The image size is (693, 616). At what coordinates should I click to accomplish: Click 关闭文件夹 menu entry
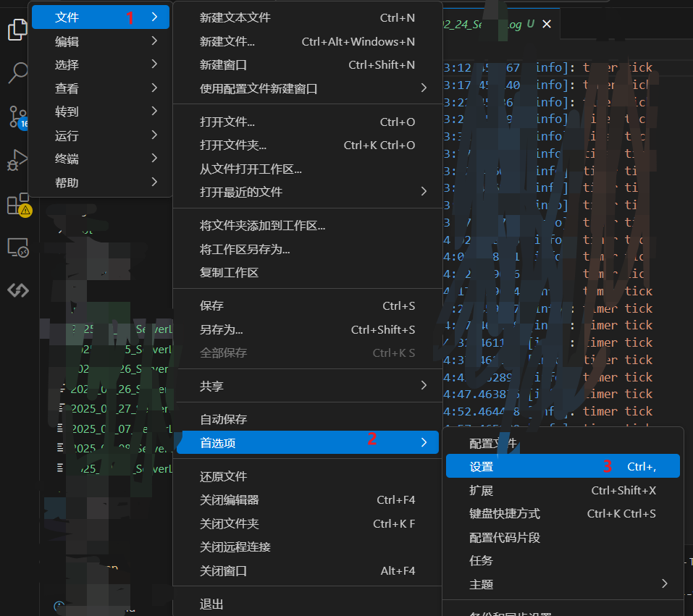click(229, 523)
